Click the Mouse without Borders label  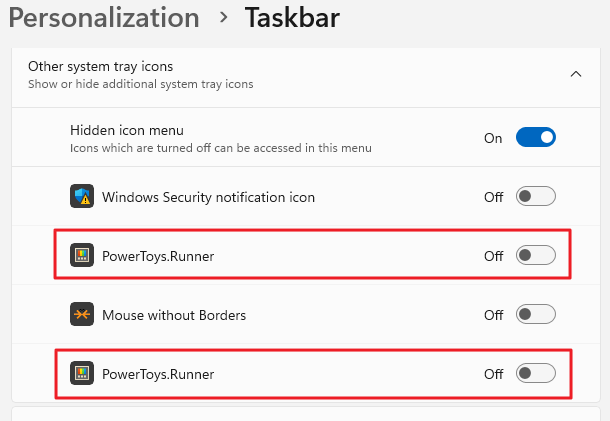click(x=174, y=315)
